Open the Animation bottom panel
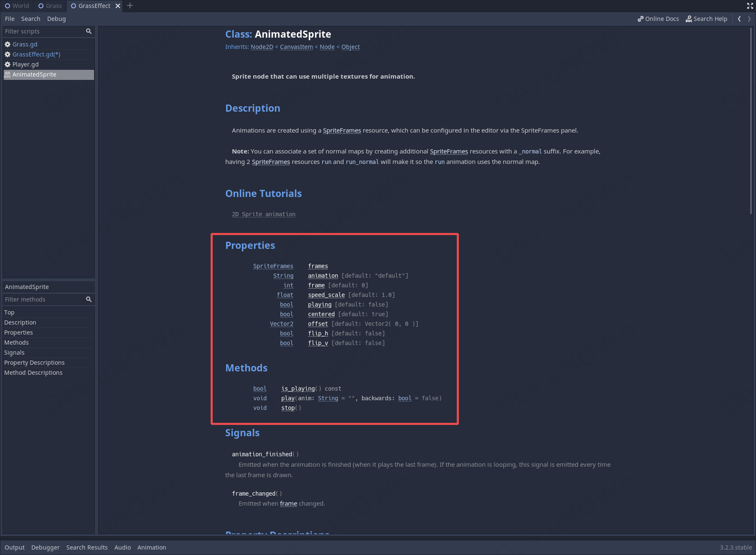Viewport: 756px width, 555px height. coord(152,547)
